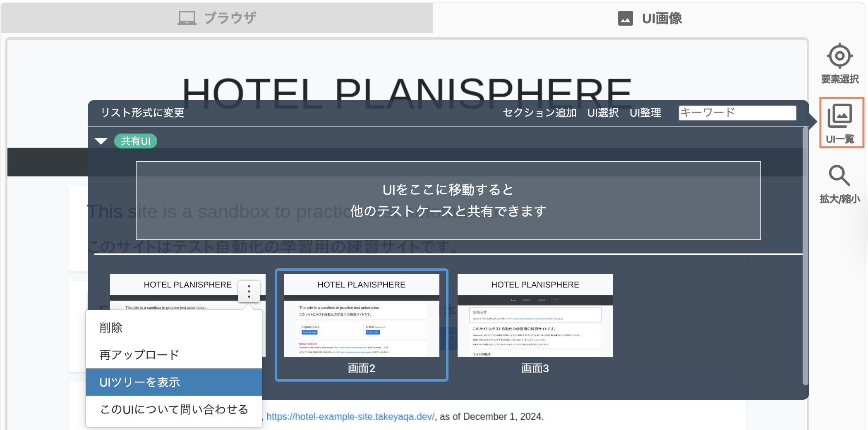Click UI整理 in the panel header
The width and height of the screenshot is (868, 430).
[x=645, y=112]
